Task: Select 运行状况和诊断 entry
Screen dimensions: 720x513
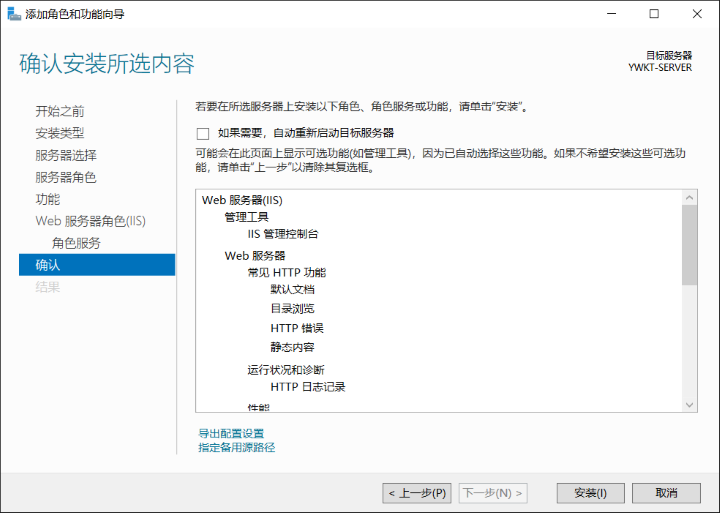Action: tap(286, 370)
